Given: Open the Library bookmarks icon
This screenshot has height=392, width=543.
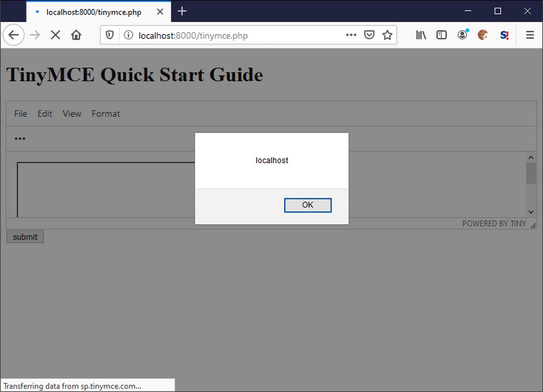Looking at the screenshot, I should pos(421,35).
